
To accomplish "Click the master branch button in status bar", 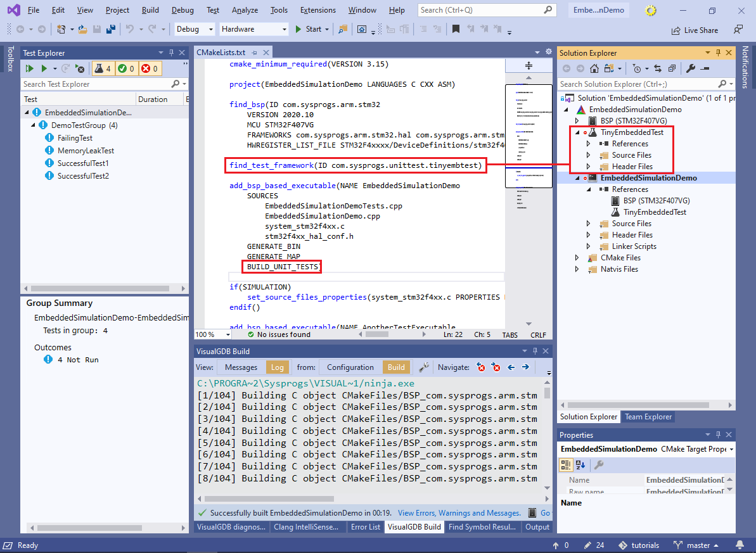I will 696,545.
